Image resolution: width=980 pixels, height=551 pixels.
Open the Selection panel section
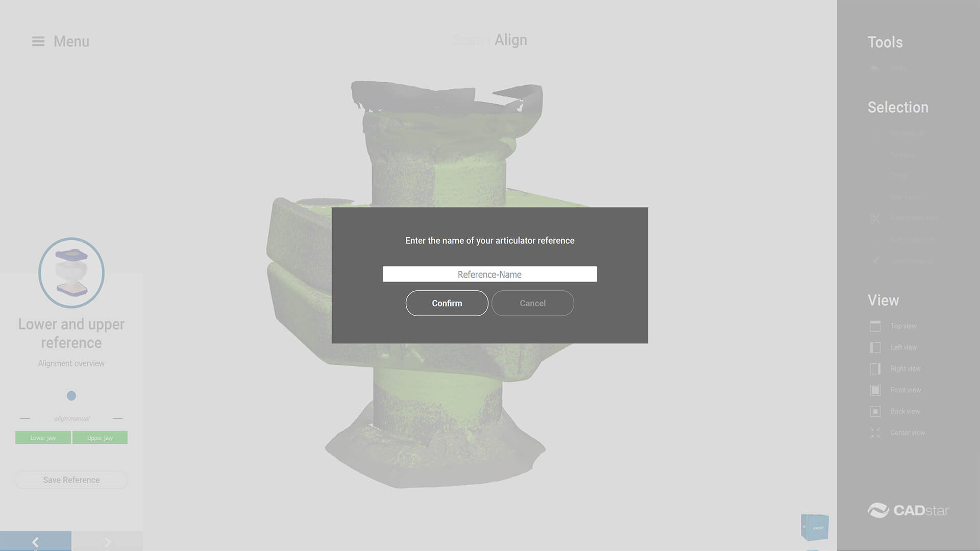(x=898, y=107)
